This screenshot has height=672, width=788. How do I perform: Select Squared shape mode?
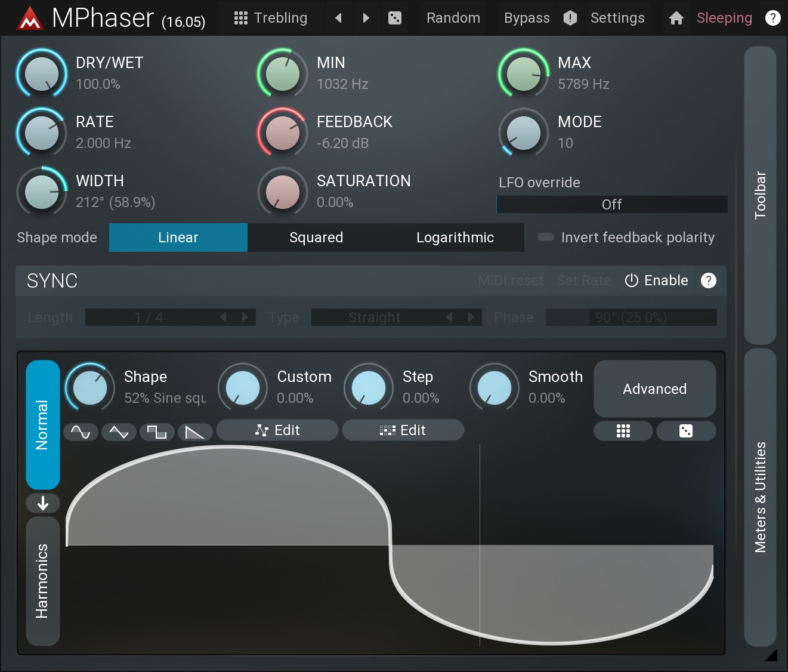coord(316,238)
